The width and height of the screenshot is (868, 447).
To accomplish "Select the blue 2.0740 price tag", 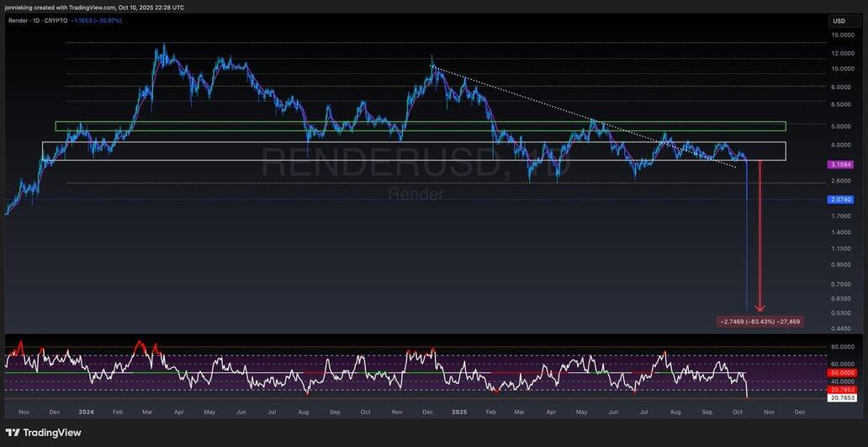I will click(x=840, y=200).
